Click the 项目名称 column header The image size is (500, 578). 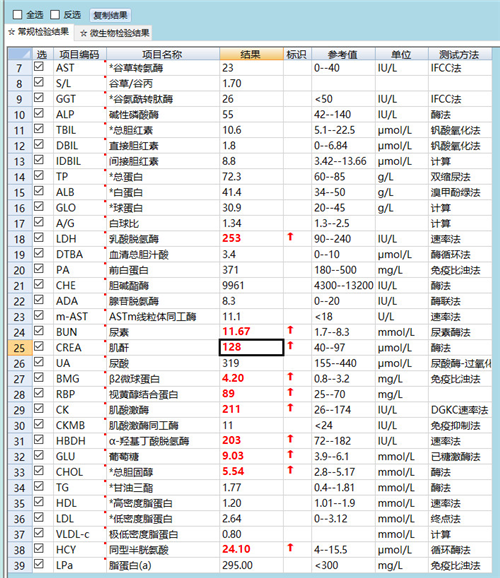pyautogui.click(x=163, y=54)
